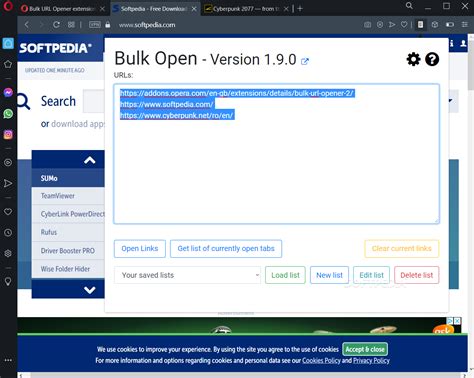Open sidebar player circle icon
This screenshot has width=474, height=378.
coord(8,162)
